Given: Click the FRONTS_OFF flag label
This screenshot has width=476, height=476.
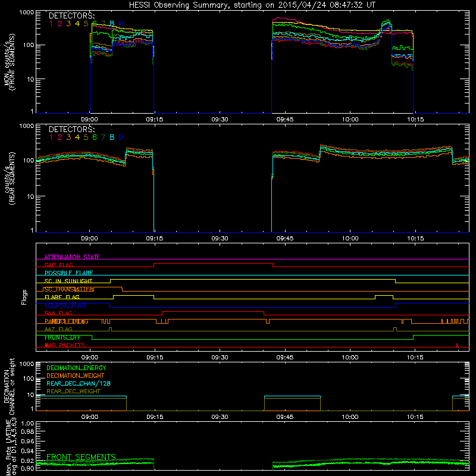Looking at the screenshot, I should [x=62, y=337].
